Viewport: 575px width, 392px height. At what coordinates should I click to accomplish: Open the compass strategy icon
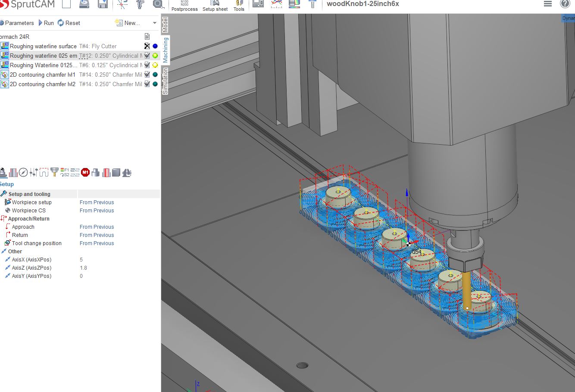click(x=23, y=173)
